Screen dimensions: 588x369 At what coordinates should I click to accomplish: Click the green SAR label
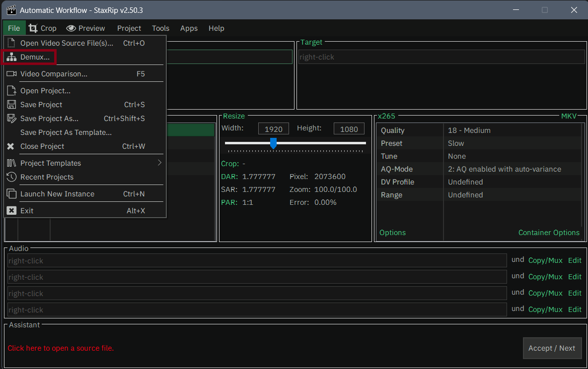pyautogui.click(x=229, y=189)
